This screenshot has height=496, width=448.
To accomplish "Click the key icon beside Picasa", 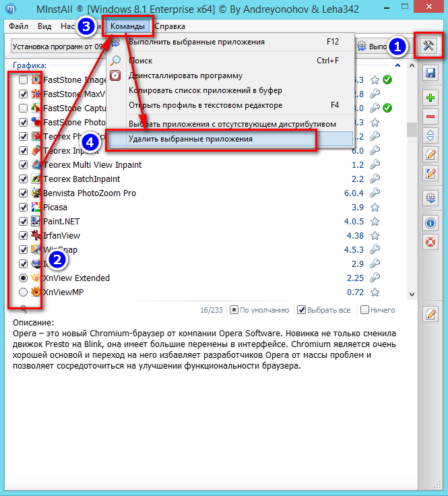I will click(x=376, y=207).
